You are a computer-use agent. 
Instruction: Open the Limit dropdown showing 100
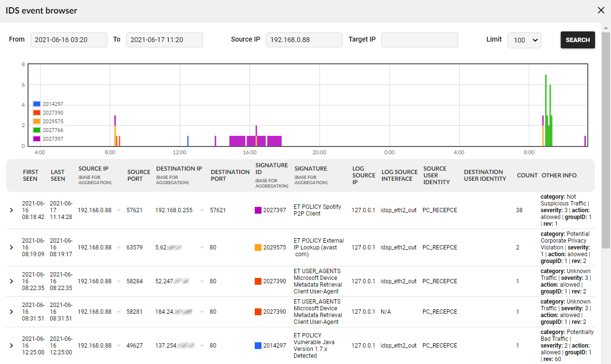[524, 40]
